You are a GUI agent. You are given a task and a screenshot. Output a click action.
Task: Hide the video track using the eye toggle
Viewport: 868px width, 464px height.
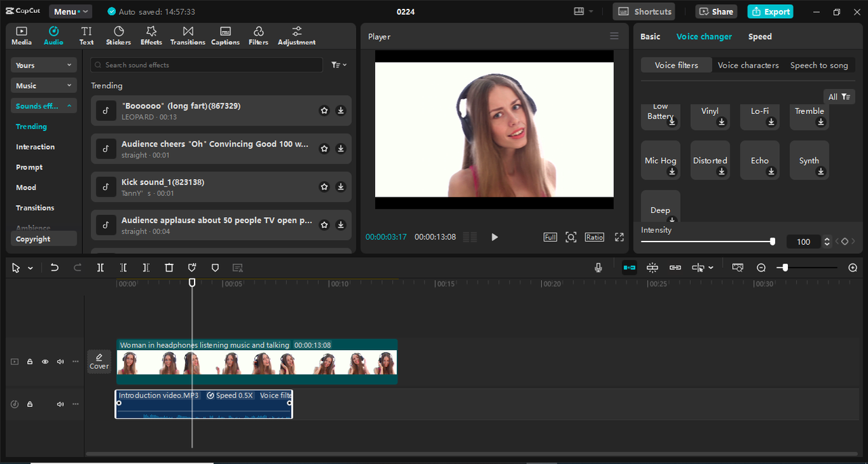point(45,361)
